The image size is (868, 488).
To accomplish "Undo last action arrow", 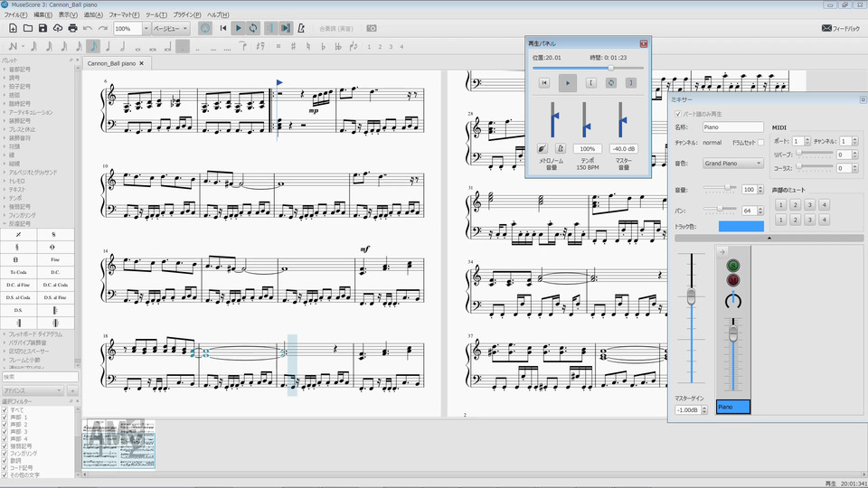I will point(88,28).
